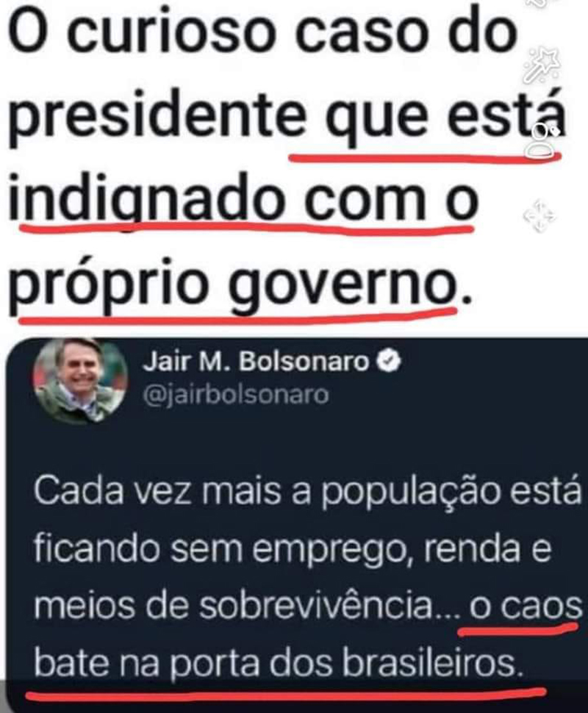Select the red underline below 'indignado com o'
The height and width of the screenshot is (713, 588).
247,227
